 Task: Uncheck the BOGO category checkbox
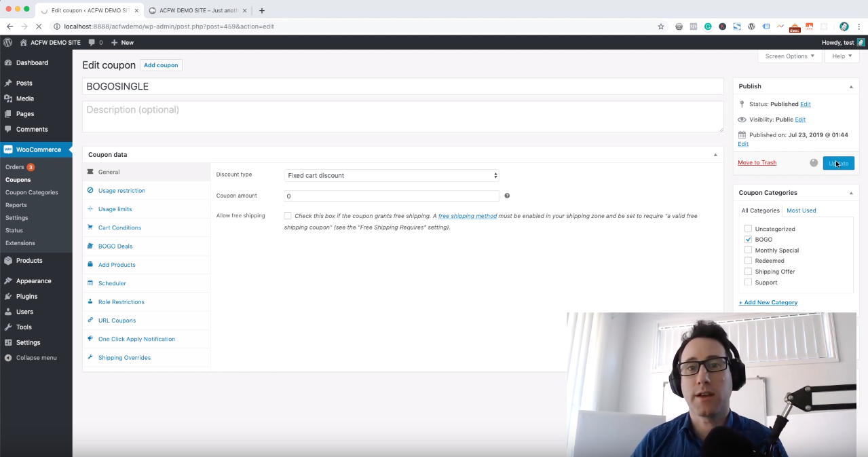pos(748,240)
